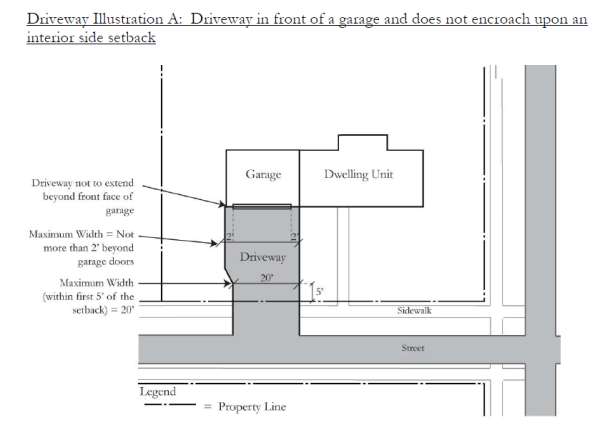
Task: Click the garage door rectangle outline
Action: (262, 207)
